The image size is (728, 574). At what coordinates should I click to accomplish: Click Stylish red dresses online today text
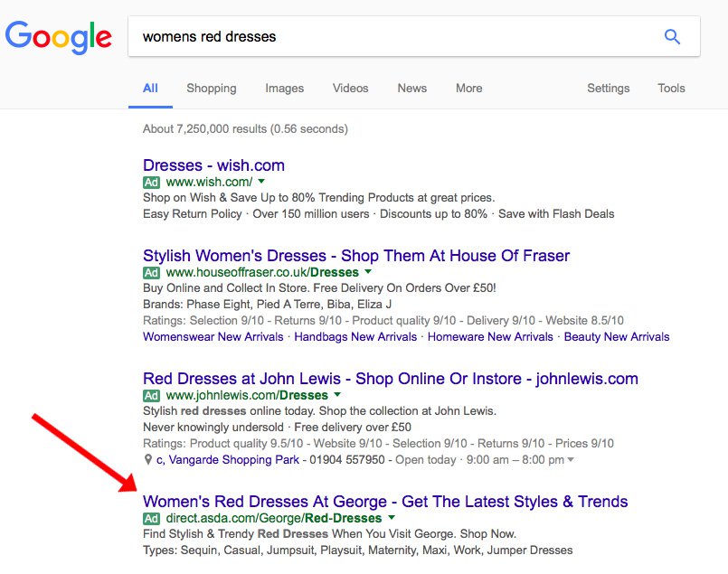[x=319, y=411]
